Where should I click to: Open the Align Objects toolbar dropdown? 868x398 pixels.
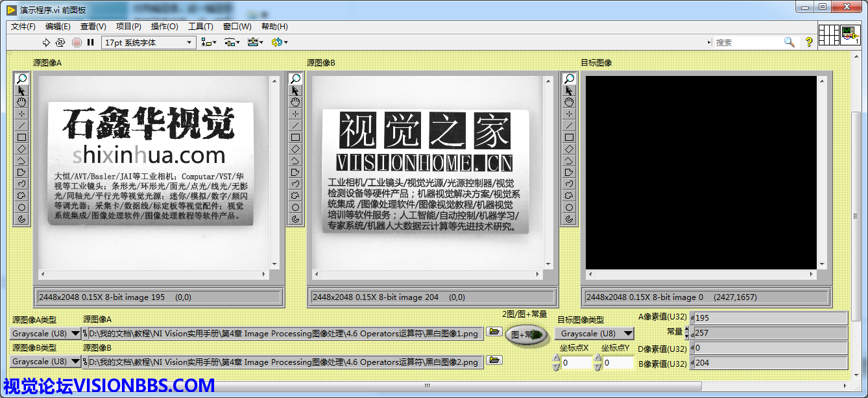tap(209, 42)
